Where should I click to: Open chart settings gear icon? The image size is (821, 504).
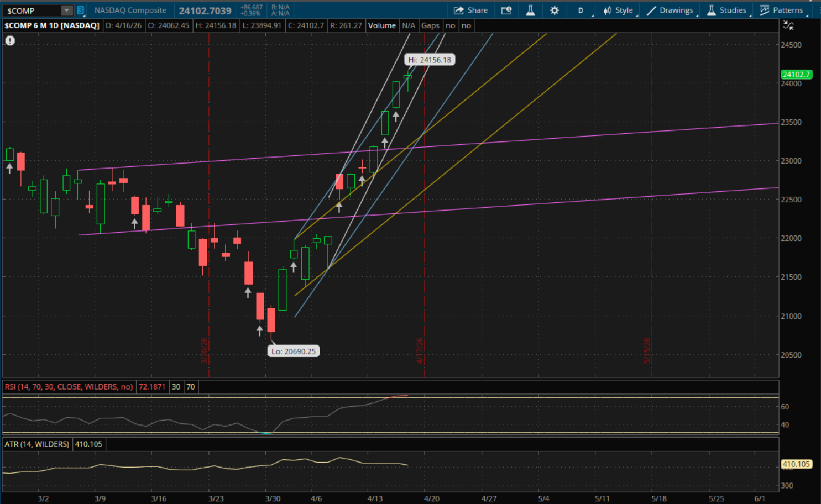pyautogui.click(x=555, y=11)
